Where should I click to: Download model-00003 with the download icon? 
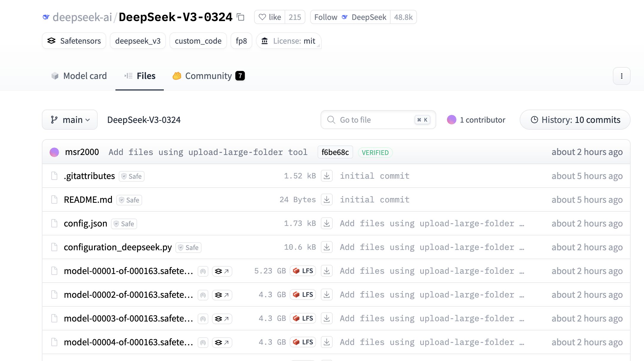click(326, 318)
